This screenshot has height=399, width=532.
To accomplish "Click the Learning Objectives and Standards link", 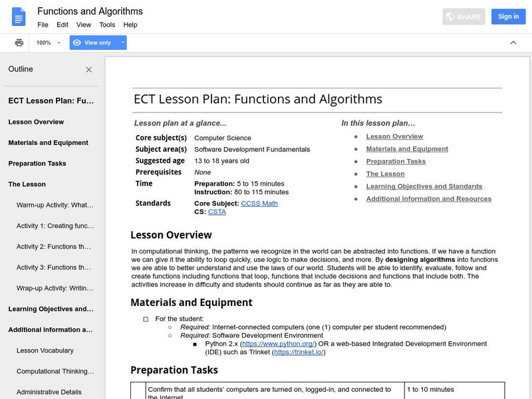I will [x=424, y=186].
